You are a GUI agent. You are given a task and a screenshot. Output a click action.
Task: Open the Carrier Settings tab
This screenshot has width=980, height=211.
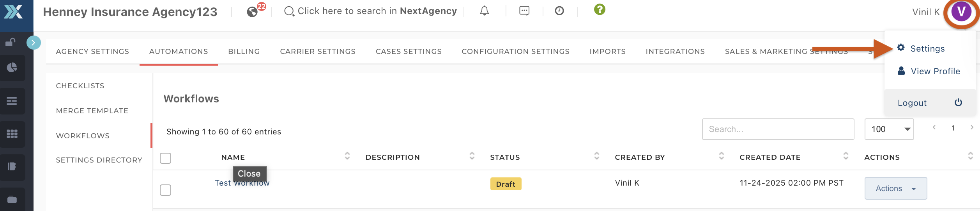(318, 52)
